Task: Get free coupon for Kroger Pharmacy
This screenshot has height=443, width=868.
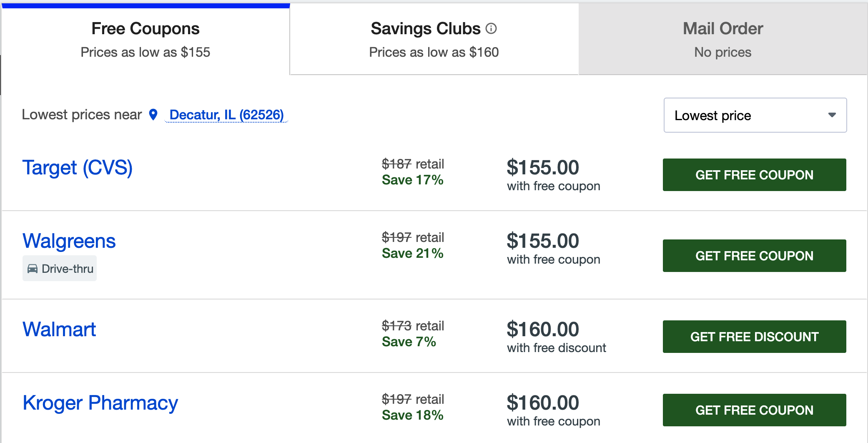Action: 754,410
